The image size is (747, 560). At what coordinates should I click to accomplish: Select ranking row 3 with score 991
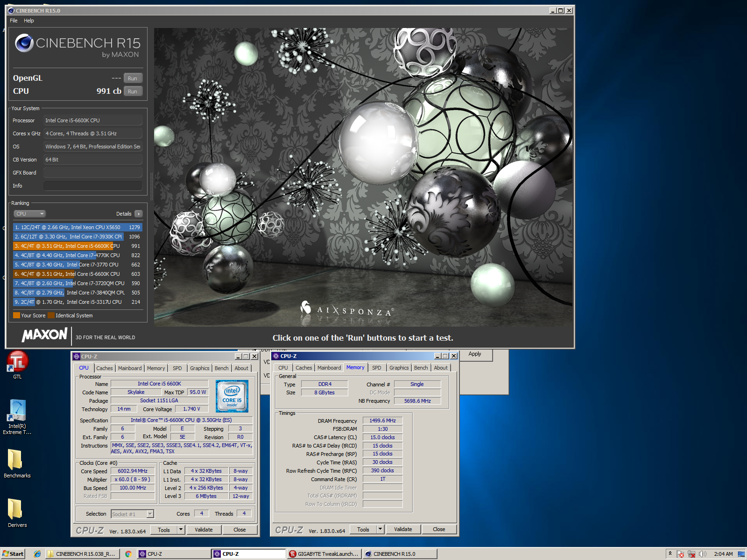pos(78,246)
